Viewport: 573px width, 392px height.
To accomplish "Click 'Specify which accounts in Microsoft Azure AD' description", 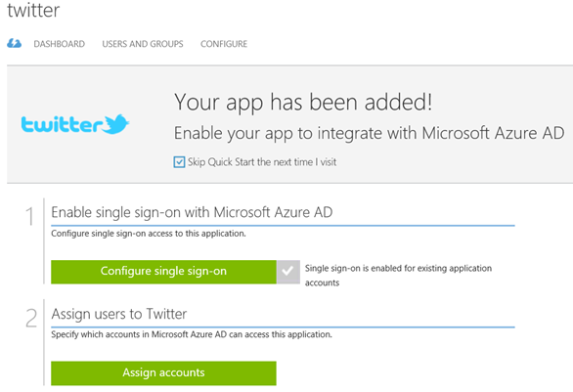I will [192, 334].
